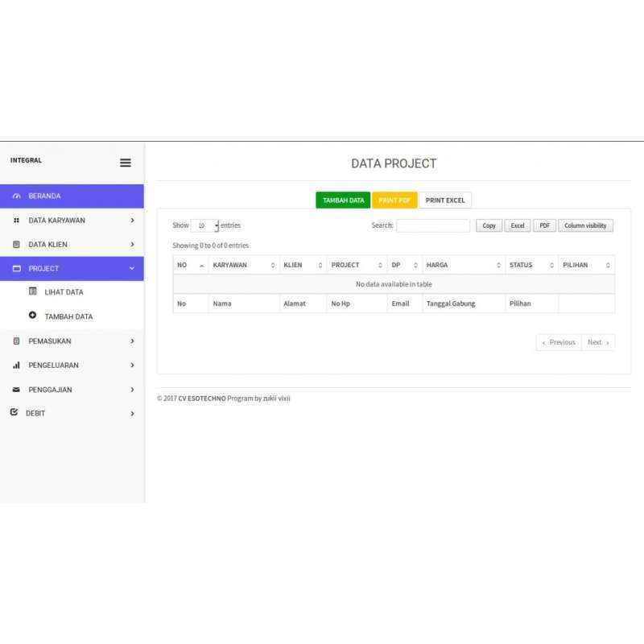644x644 pixels.
Task: Select the speedometer icon beside Beranda
Action: [18, 196]
